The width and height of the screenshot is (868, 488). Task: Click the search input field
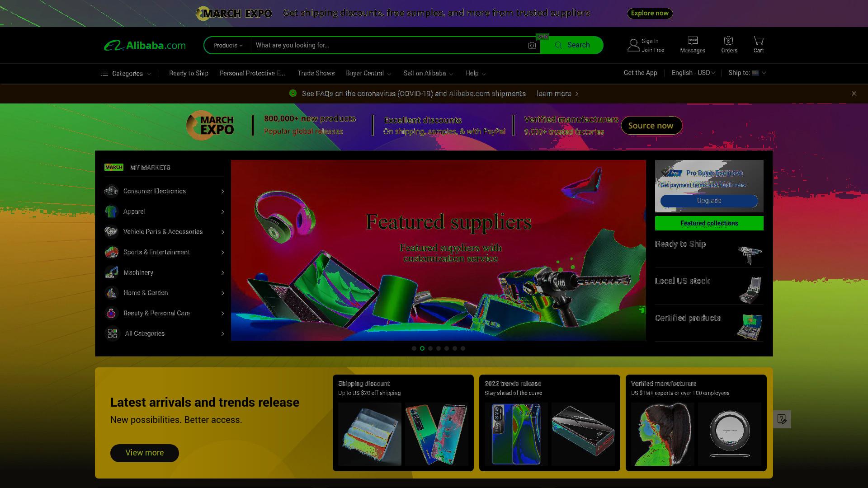389,45
